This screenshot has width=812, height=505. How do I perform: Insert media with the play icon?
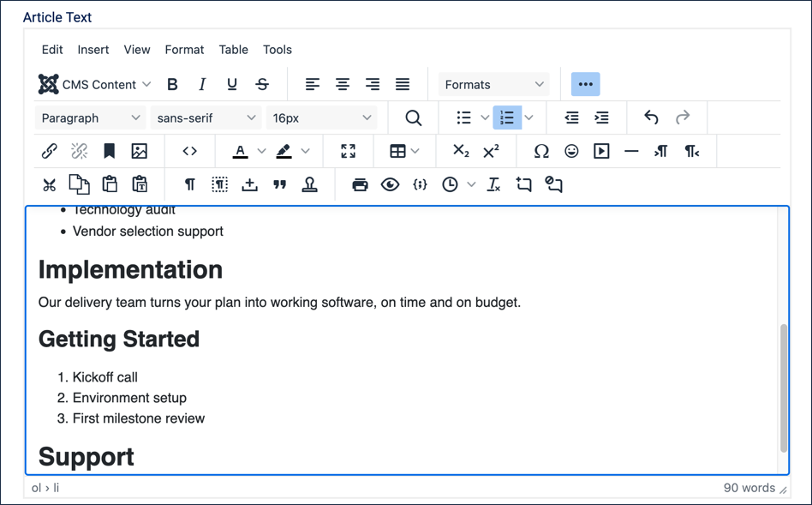point(601,151)
